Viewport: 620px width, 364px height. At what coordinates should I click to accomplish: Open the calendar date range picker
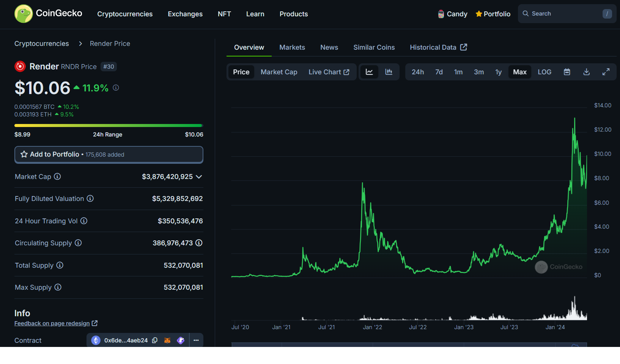[x=567, y=72]
